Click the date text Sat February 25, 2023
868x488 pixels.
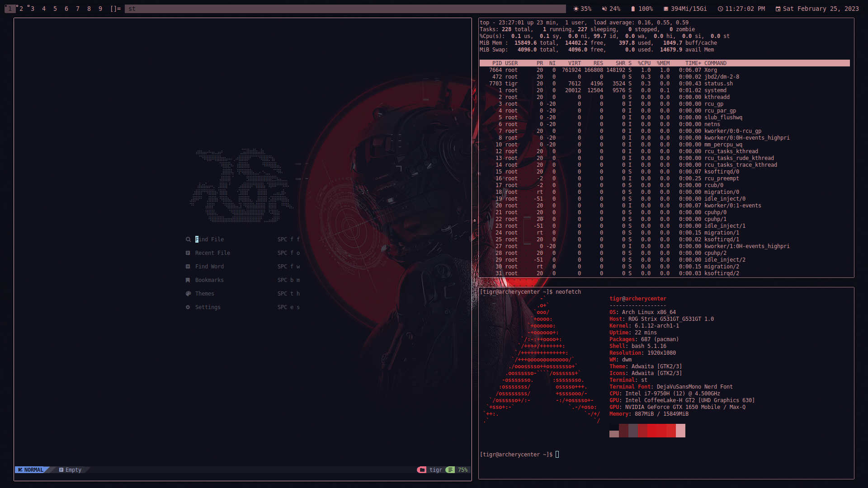[x=821, y=9]
